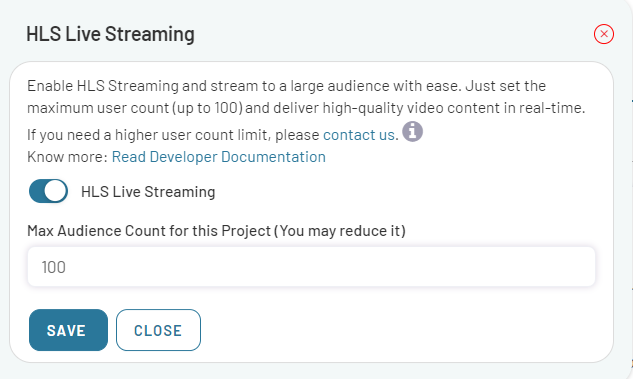Click the Know more text label

tap(67, 157)
